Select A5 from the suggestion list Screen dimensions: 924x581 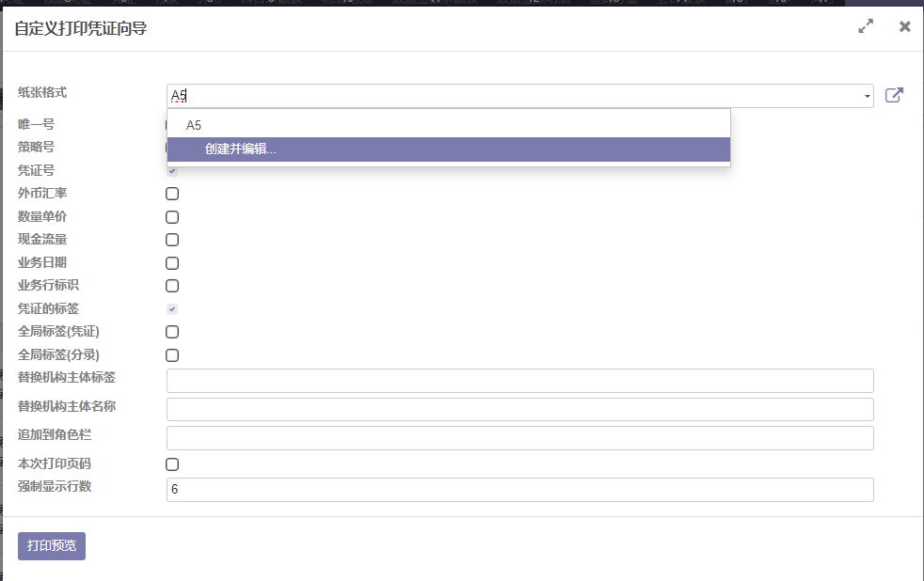pyautogui.click(x=194, y=125)
